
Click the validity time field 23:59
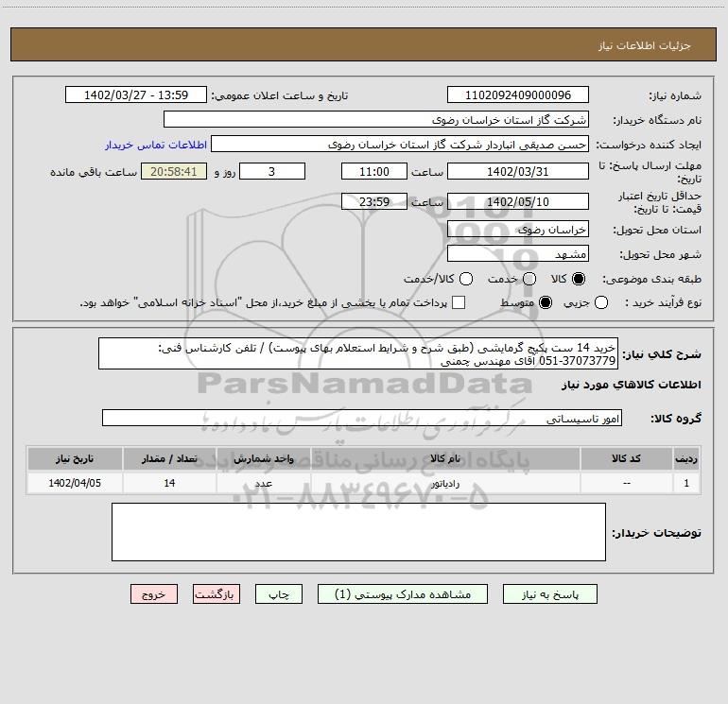[374, 201]
